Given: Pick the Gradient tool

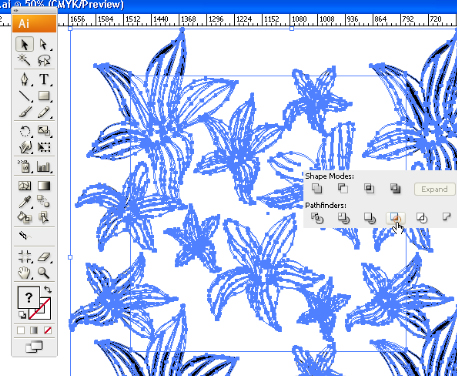Looking at the screenshot, I should point(44,185).
